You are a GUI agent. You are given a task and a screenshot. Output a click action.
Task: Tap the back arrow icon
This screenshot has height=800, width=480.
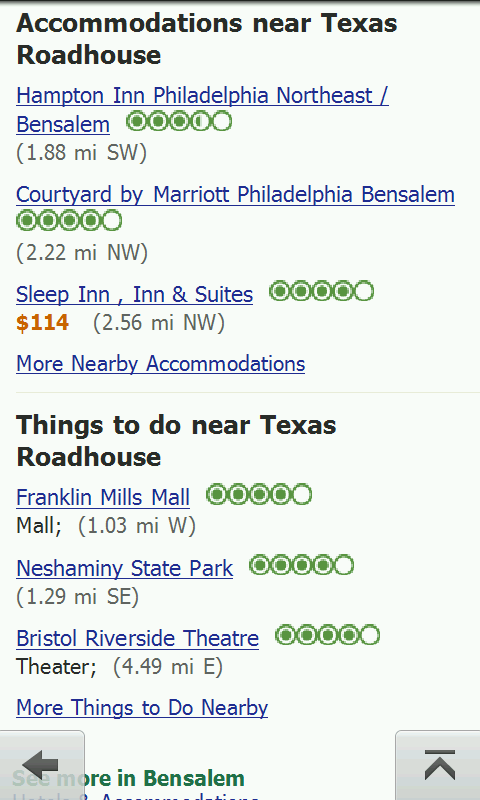pyautogui.click(x=40, y=765)
